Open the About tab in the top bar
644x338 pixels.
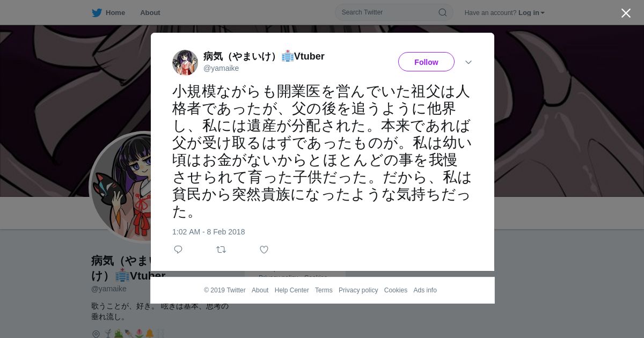150,12
